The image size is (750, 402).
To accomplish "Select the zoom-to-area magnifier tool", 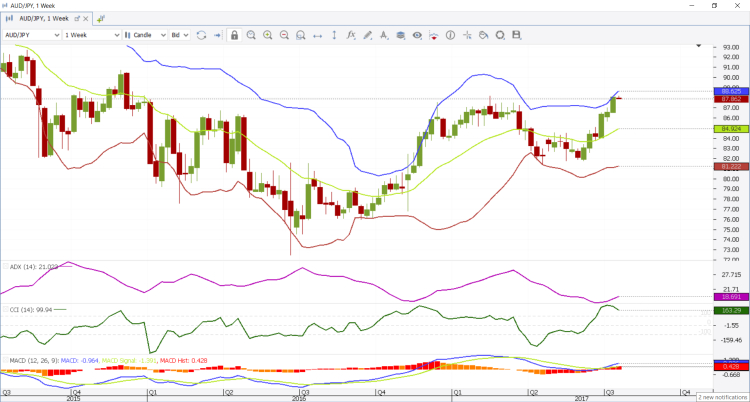I will pos(251,35).
